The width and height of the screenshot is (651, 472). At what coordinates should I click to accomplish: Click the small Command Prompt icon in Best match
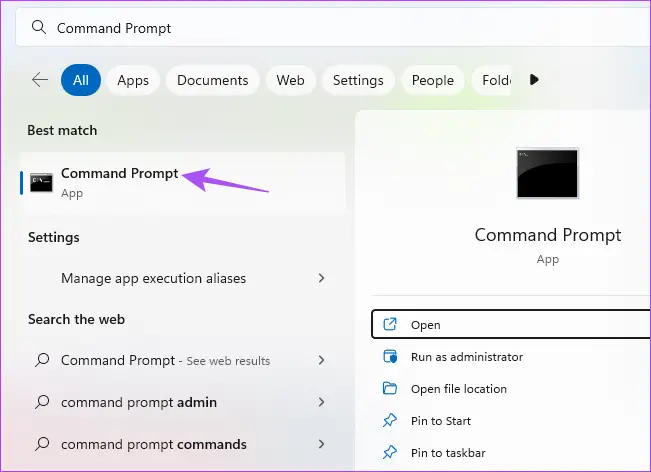[41, 182]
